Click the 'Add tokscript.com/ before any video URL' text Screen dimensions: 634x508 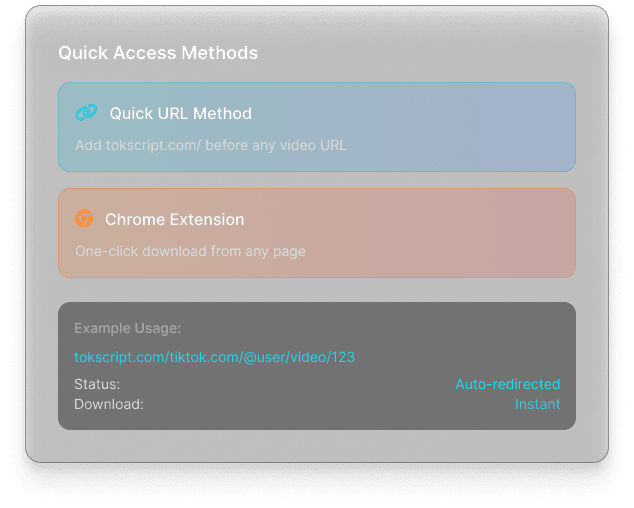pyautogui.click(x=210, y=145)
